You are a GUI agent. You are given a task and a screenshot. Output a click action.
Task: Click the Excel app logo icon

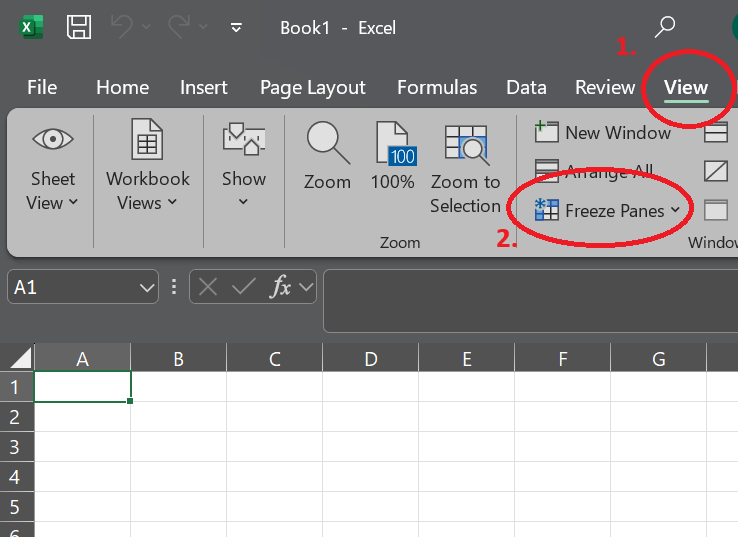click(x=31, y=27)
